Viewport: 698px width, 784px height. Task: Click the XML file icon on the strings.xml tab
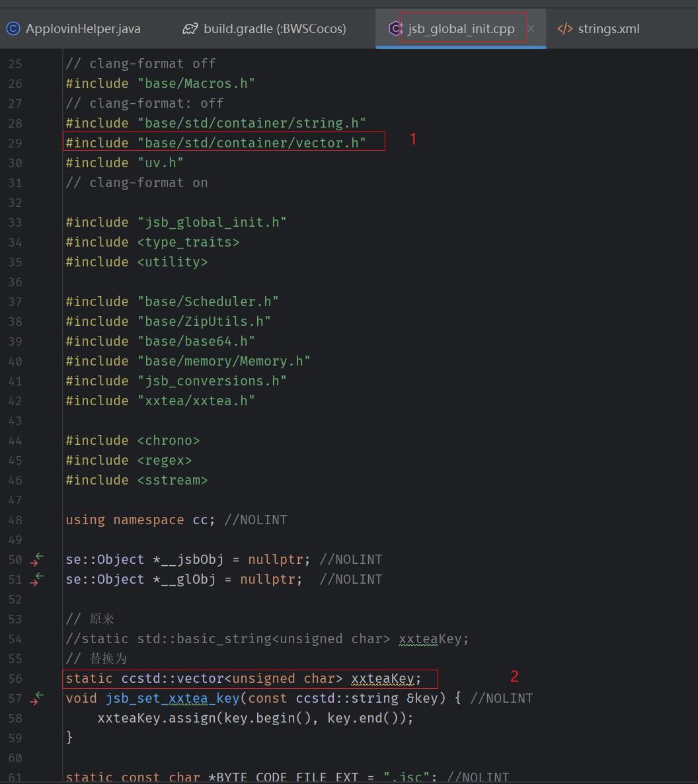(x=565, y=28)
